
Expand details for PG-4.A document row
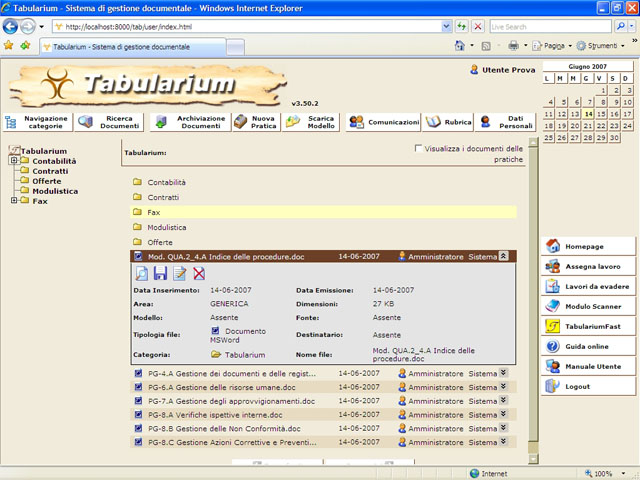point(504,373)
